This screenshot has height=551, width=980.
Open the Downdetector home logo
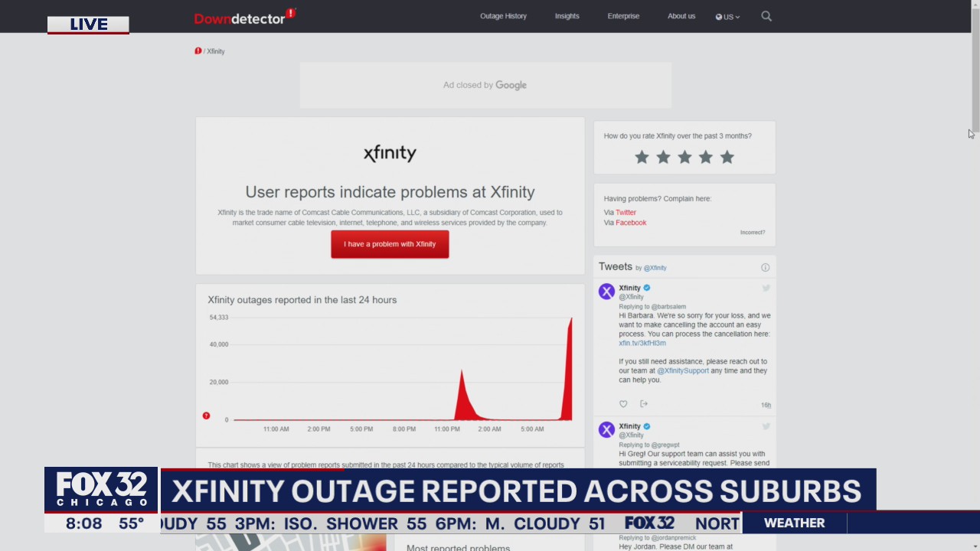[x=245, y=16]
